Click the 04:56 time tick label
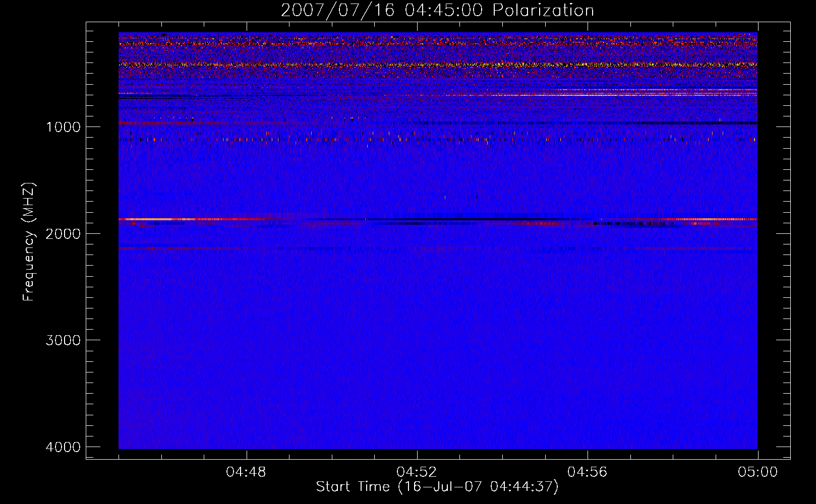 coord(587,472)
